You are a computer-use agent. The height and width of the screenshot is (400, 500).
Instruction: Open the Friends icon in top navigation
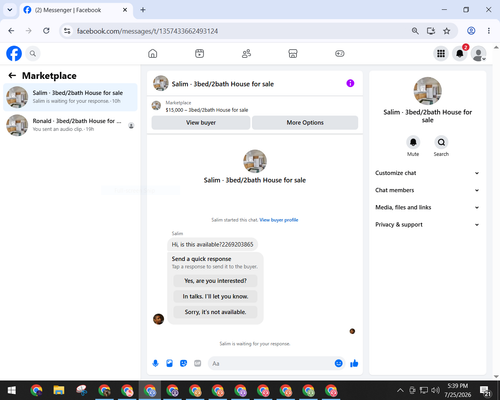click(246, 53)
